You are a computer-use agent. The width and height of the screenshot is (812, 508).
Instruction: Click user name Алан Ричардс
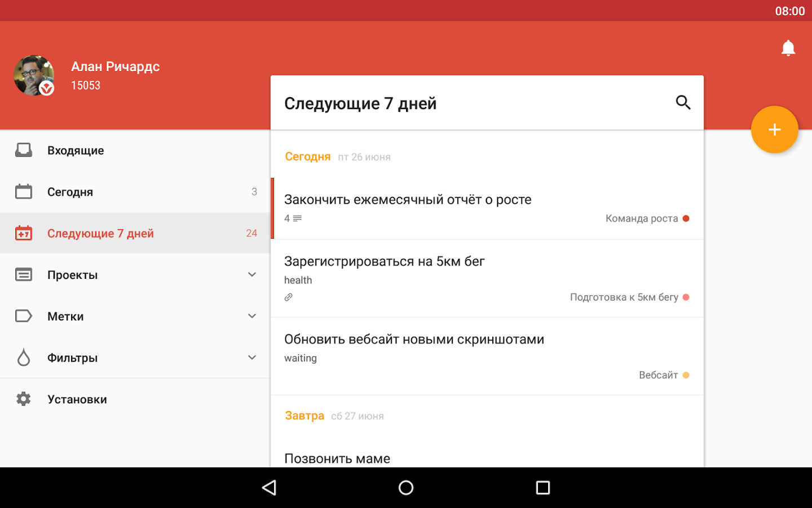pyautogui.click(x=116, y=67)
